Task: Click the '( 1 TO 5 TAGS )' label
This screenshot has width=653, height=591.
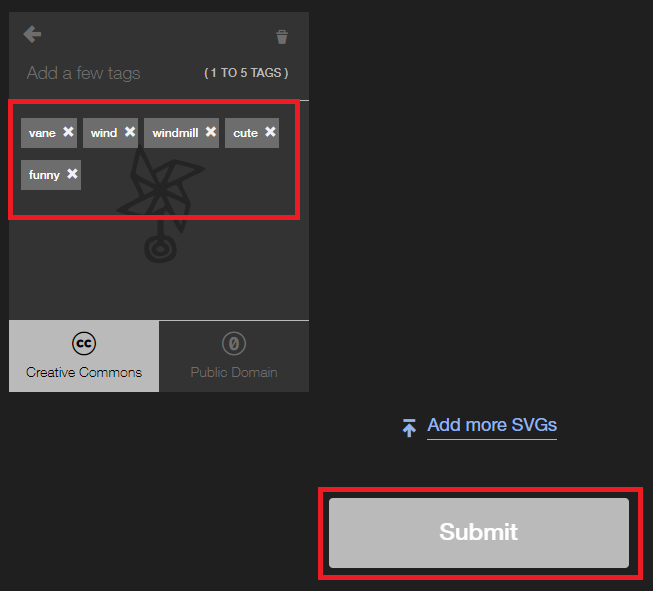Action: (246, 73)
